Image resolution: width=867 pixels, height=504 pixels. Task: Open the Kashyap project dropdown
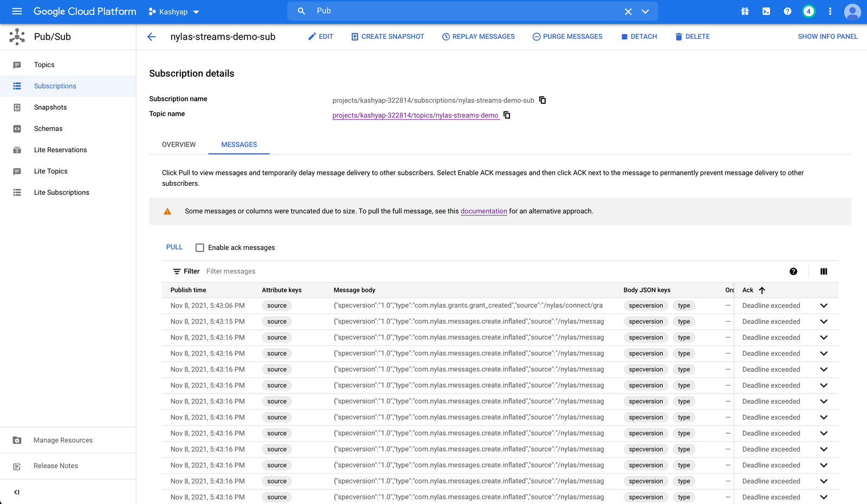click(x=173, y=11)
